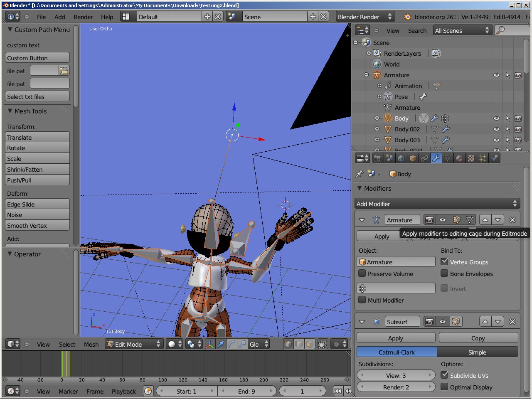Move the Subsurf modifier up in stack
Image resolution: width=532 pixels, height=399 pixels.
point(485,322)
